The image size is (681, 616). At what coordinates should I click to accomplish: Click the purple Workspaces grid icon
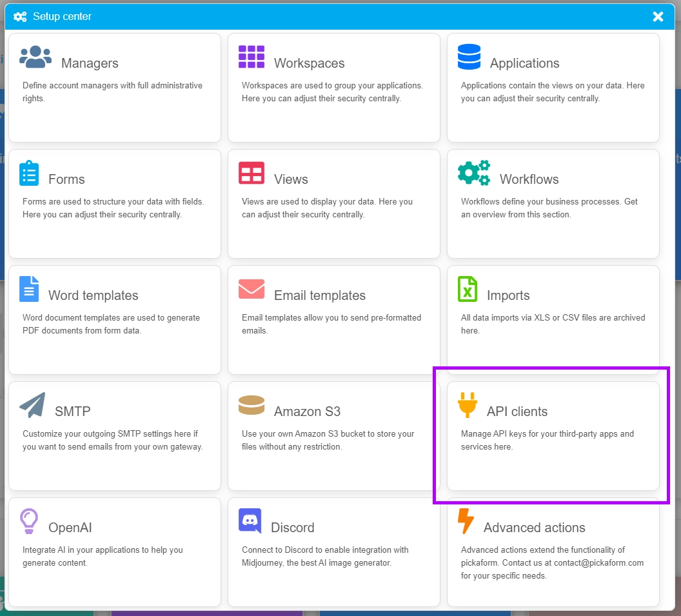point(252,57)
